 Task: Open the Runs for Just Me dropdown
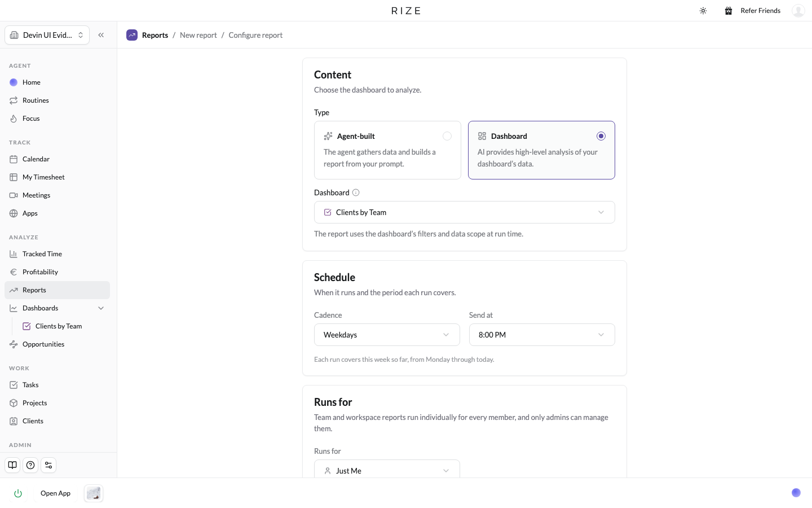(387, 470)
